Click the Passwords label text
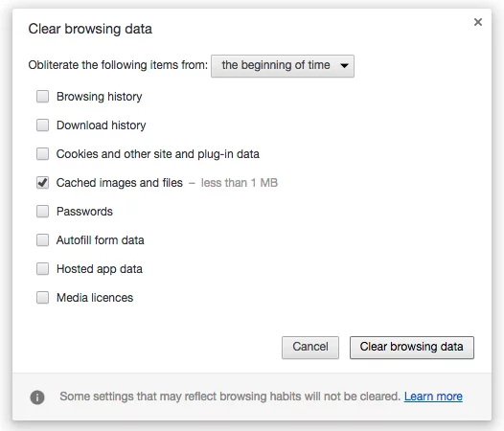Image resolution: width=504 pixels, height=431 pixels. click(84, 212)
